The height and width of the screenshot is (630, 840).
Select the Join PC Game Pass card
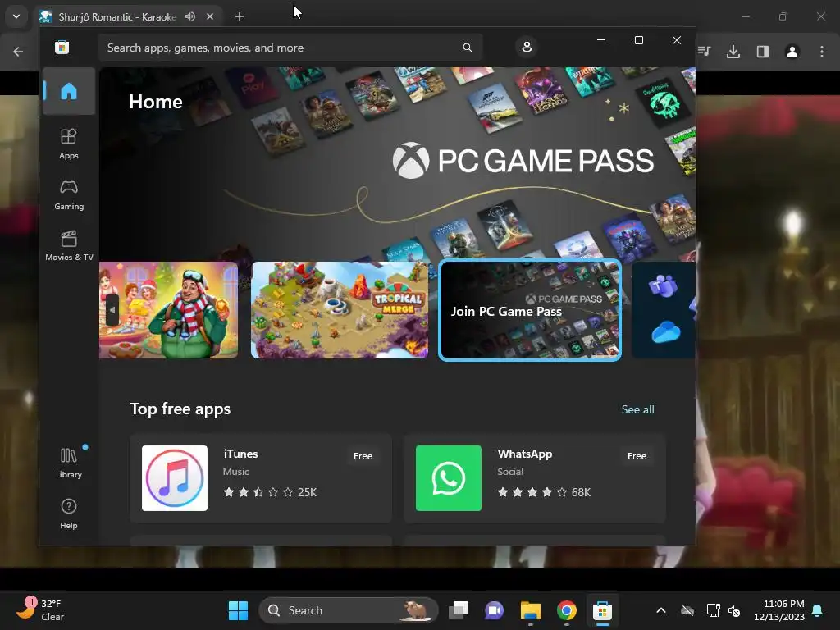pos(530,310)
